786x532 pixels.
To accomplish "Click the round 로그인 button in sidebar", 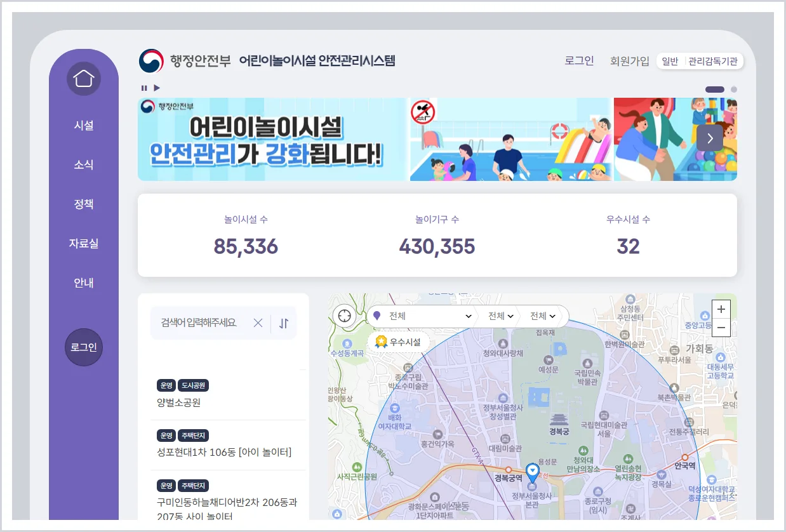I will 84,347.
